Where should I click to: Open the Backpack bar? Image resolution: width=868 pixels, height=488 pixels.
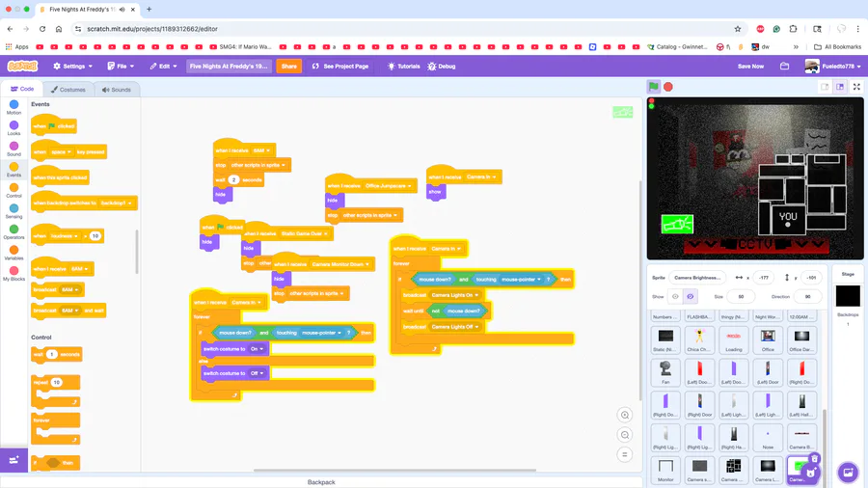(x=321, y=482)
